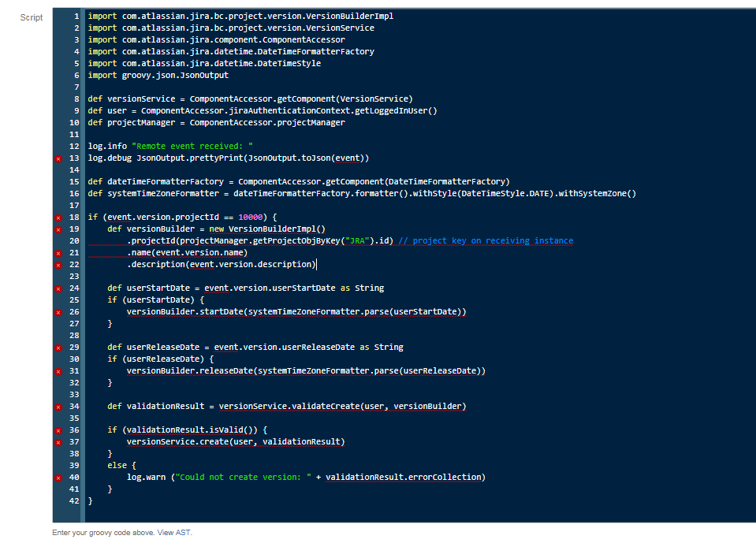756x543 pixels.
Task: Click the error marker on line 37
Action: click(x=58, y=442)
